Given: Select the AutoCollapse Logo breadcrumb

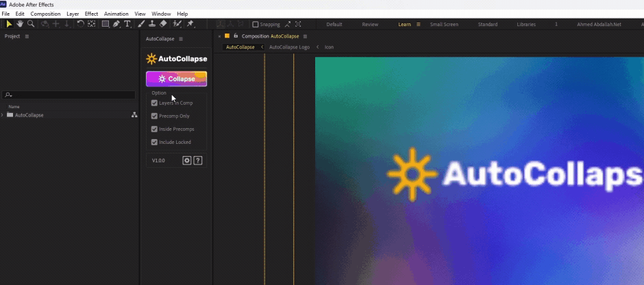Looking at the screenshot, I should click(289, 47).
